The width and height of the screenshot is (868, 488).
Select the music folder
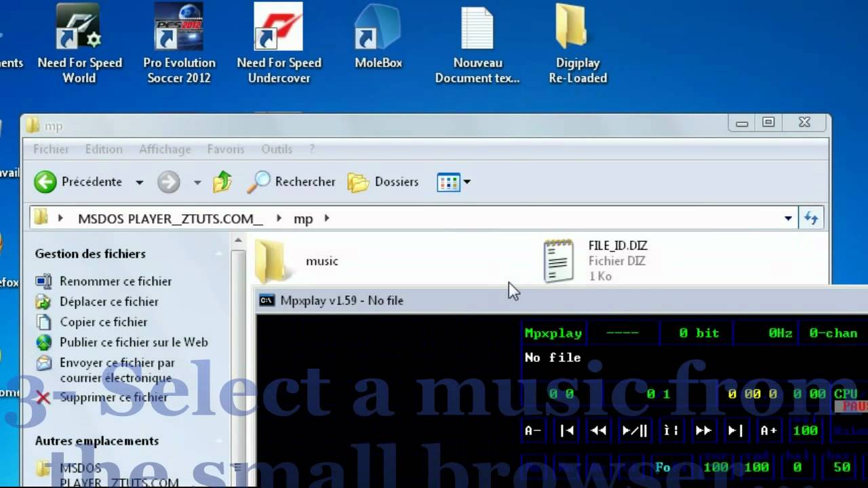point(297,261)
